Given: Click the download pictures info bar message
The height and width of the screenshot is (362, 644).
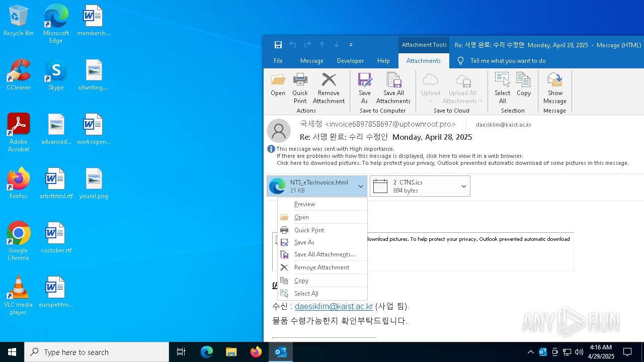Looking at the screenshot, I should click(x=452, y=163).
